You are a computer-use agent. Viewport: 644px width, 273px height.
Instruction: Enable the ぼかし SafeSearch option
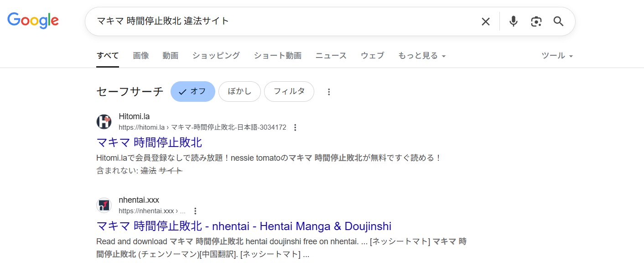[239, 91]
